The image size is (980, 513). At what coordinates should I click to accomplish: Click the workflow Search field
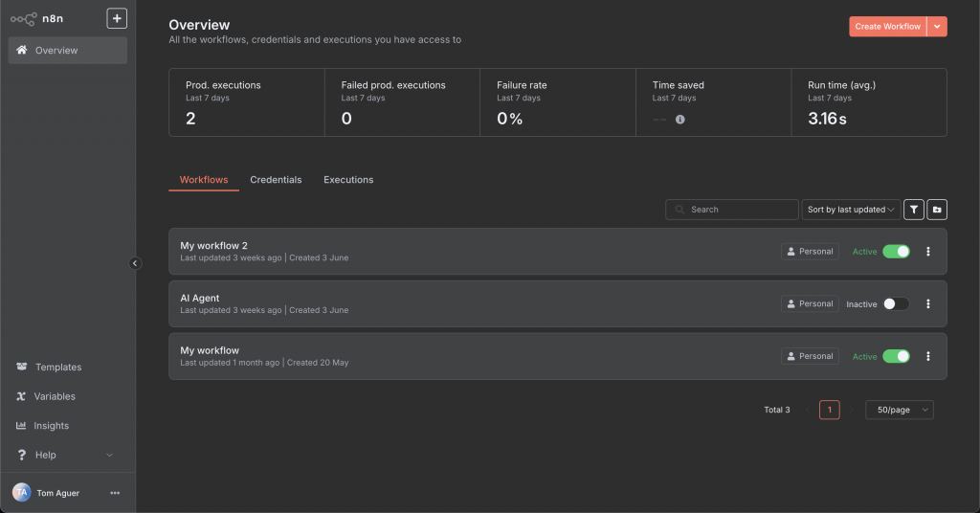pos(732,210)
